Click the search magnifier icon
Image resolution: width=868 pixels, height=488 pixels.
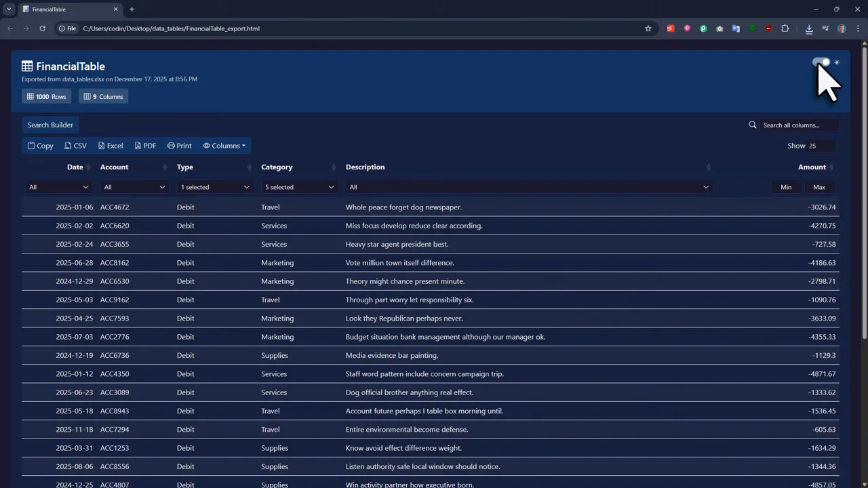[x=752, y=125]
